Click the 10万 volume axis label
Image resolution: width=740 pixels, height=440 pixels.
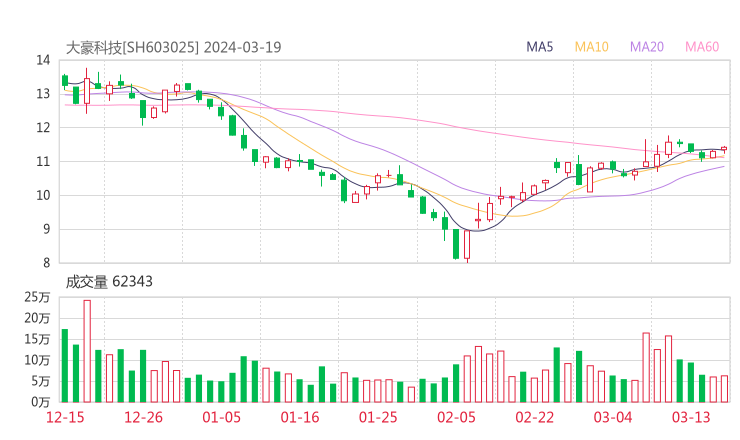tap(37, 360)
